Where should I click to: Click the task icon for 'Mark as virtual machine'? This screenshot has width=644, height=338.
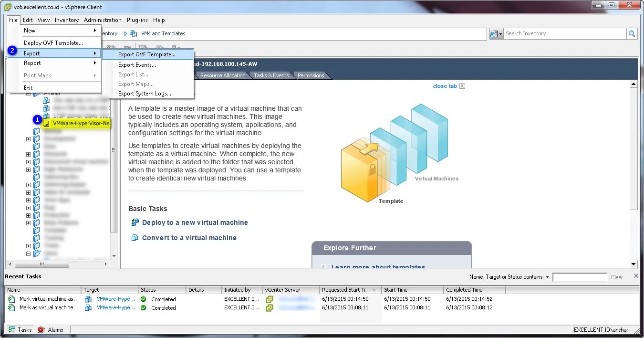click(11, 308)
